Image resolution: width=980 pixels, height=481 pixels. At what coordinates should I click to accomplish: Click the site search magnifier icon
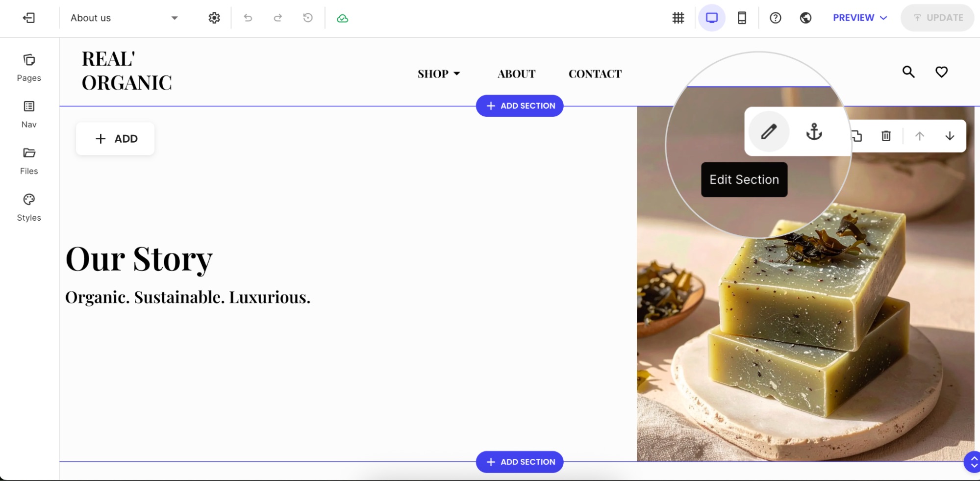pyautogui.click(x=908, y=72)
